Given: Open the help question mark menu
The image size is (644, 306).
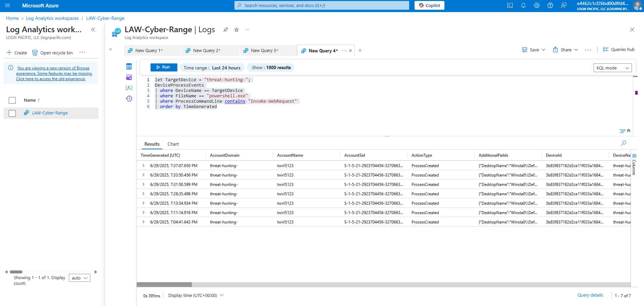Looking at the screenshot, I should 550,6.
